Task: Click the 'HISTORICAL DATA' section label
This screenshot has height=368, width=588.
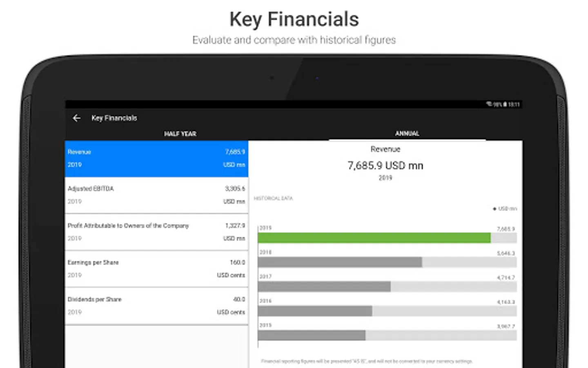Action: 273,198
